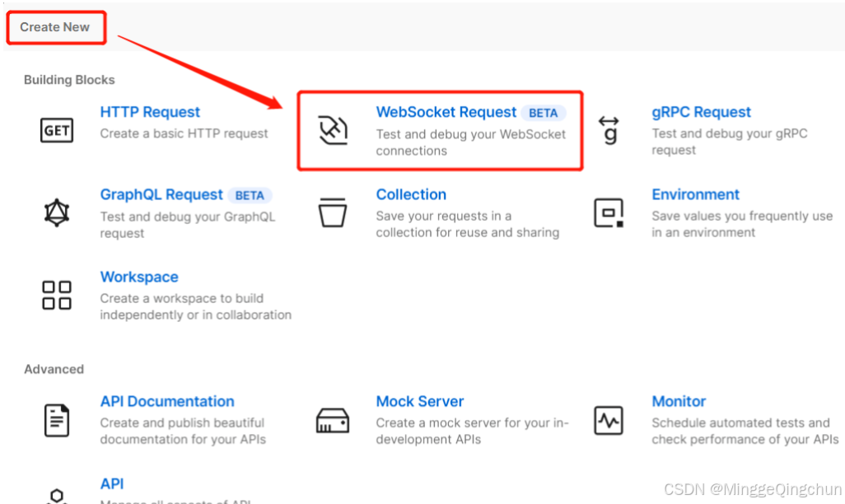Choose the GraphQL Request link
845x504 pixels.
point(161,194)
